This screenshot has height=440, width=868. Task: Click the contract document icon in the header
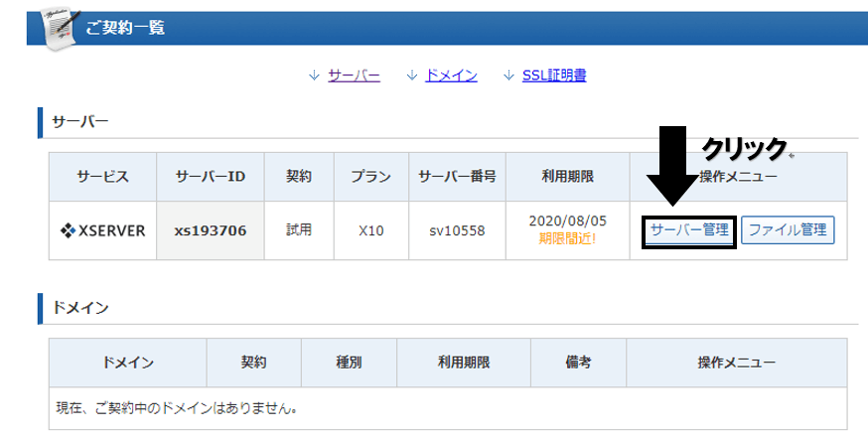click(61, 29)
